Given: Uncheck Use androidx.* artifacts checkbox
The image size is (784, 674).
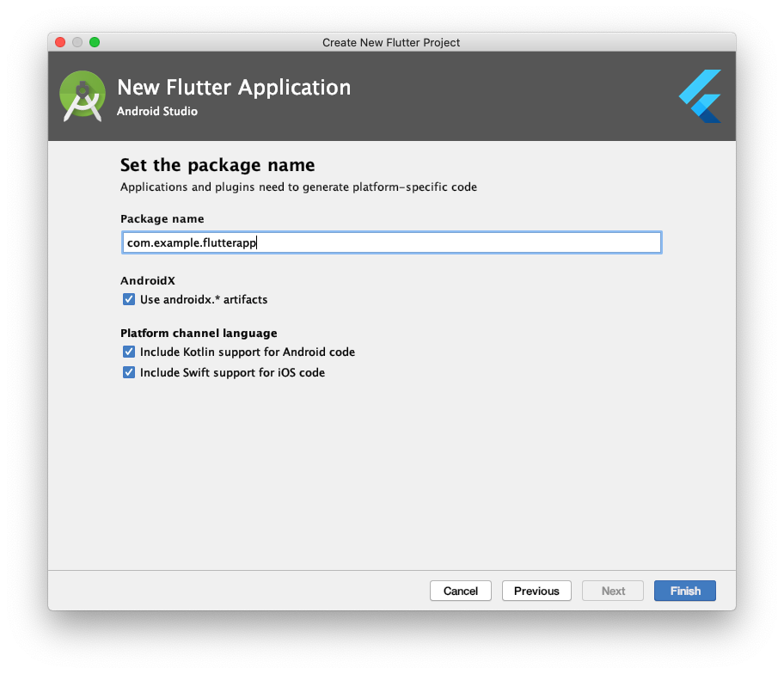Looking at the screenshot, I should click(x=129, y=299).
